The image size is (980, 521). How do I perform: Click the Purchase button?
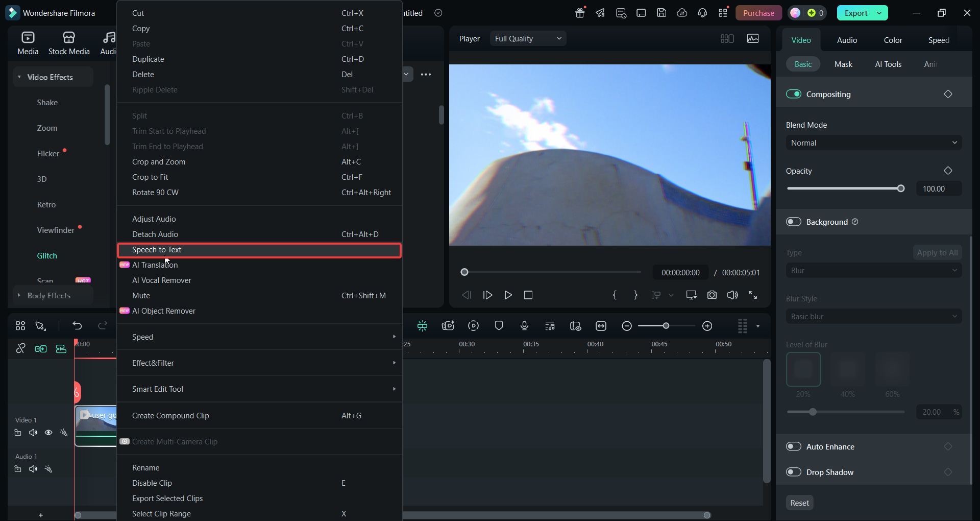click(758, 13)
